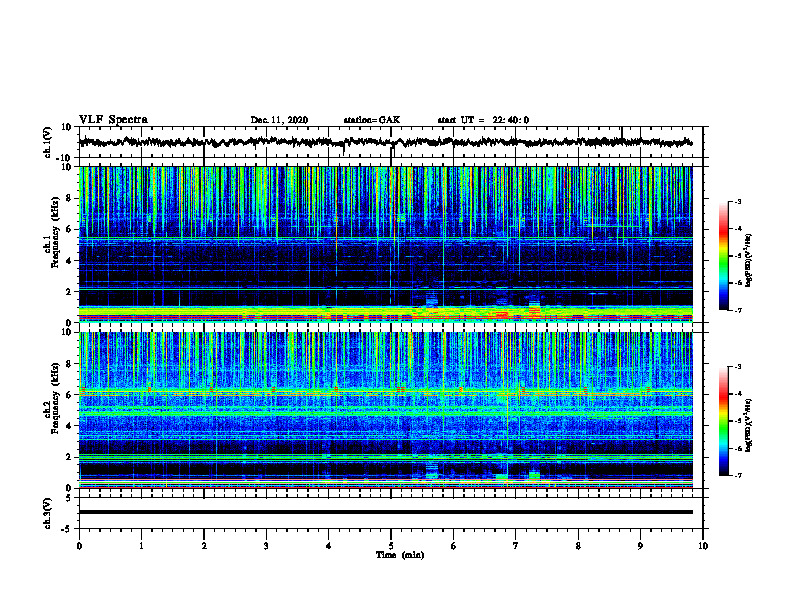The width and height of the screenshot is (792, 612).
Task: Click the '8' kHz tick of ch.2 spectrogram
Action: point(70,364)
